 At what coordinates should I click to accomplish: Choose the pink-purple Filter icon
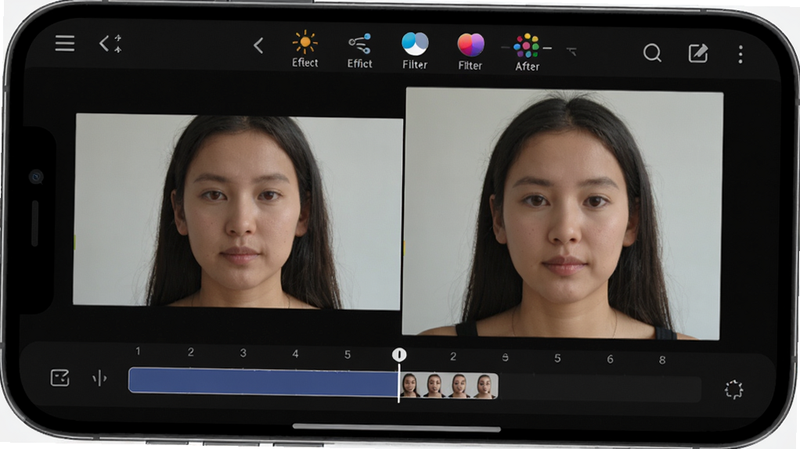pyautogui.click(x=470, y=52)
